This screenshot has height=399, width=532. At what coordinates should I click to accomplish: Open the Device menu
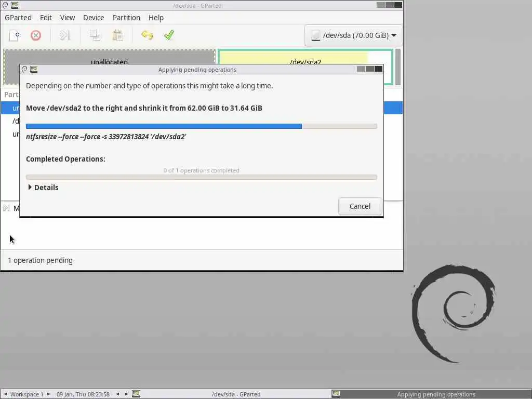(x=94, y=18)
